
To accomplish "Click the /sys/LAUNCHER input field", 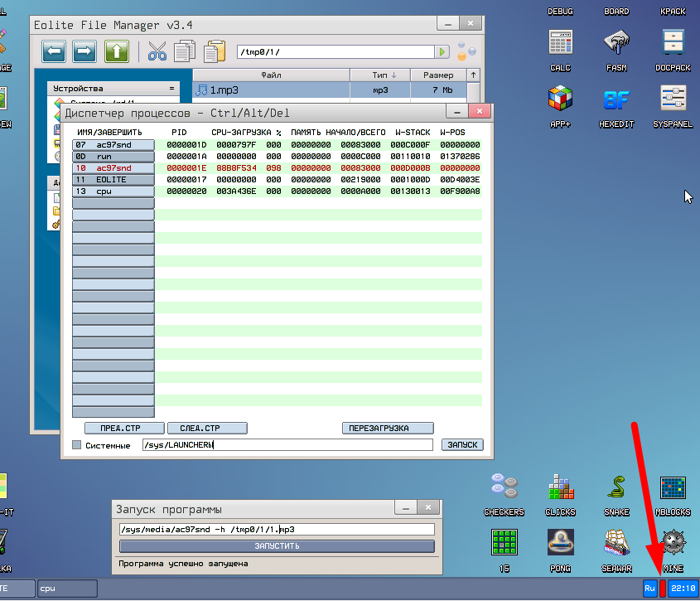I will [286, 445].
